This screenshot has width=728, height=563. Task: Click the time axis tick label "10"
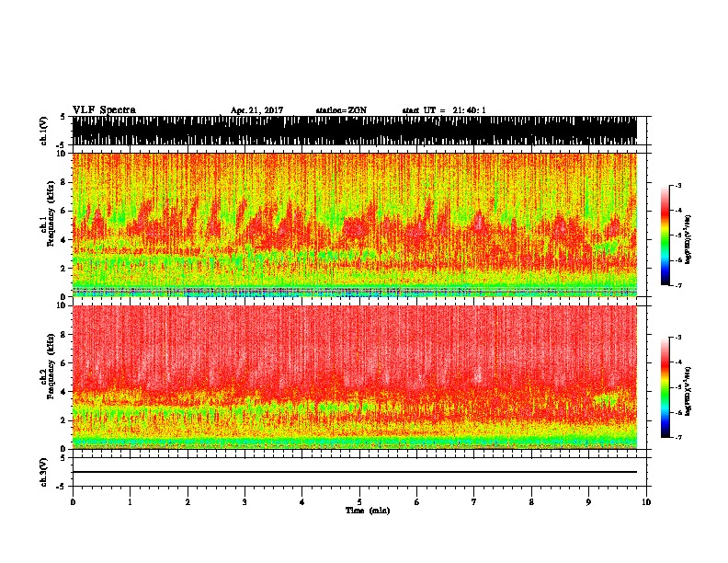646,501
